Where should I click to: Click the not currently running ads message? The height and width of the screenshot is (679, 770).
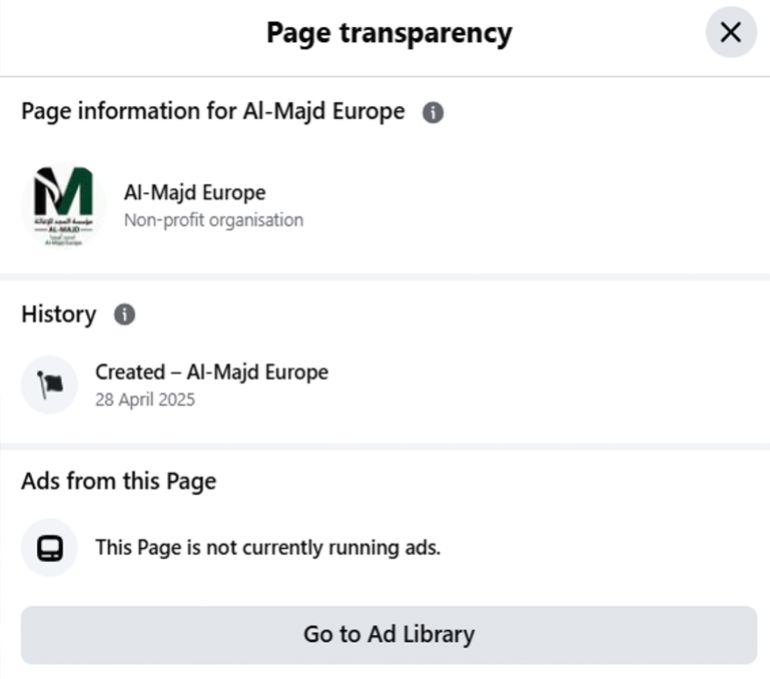tap(267, 548)
